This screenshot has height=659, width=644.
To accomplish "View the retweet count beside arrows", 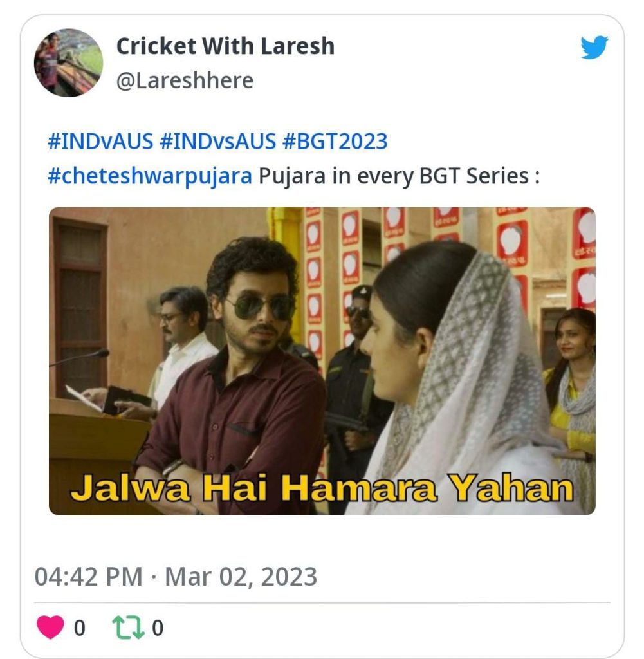I will pyautogui.click(x=158, y=628).
